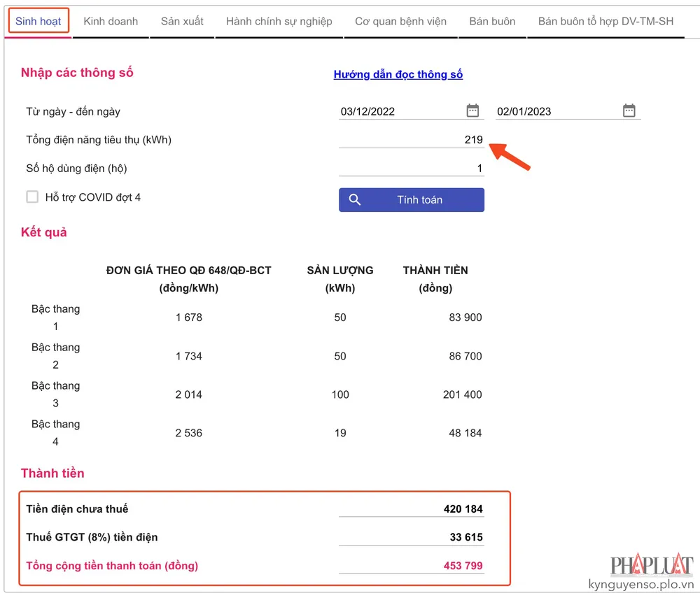
Task: Select the Sản xuất tab
Action: pos(182,21)
